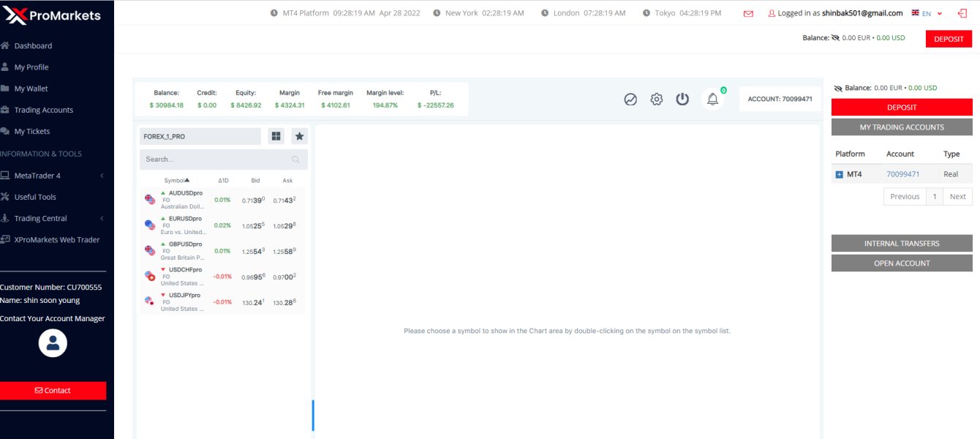
Task: Sort by the Δ1D column header
Action: [223, 180]
